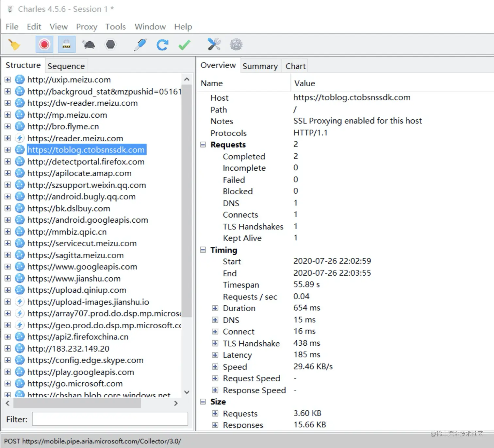Collapse the Timing section
This screenshot has height=448, width=494.
point(203,250)
